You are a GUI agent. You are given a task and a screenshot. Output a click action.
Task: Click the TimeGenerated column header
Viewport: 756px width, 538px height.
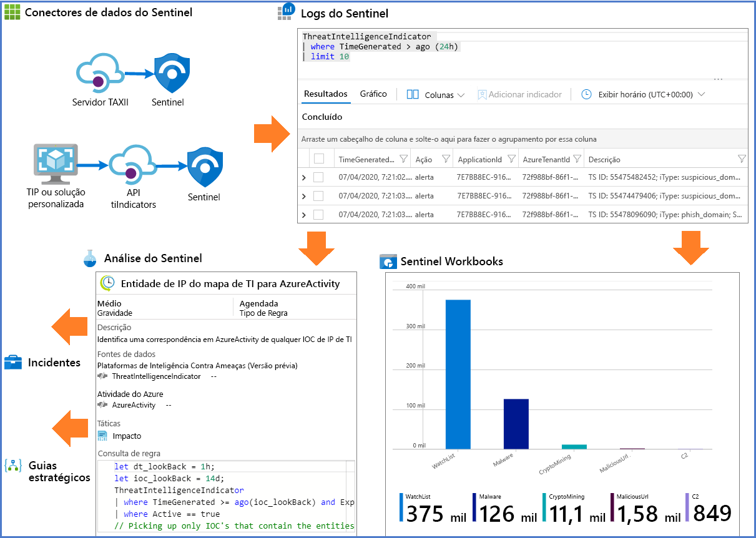368,159
